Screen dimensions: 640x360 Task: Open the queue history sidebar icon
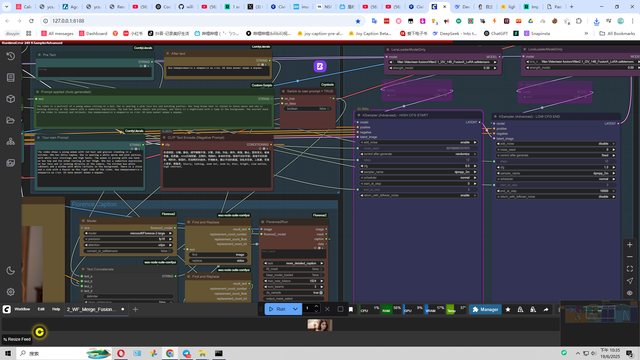coord(11,56)
